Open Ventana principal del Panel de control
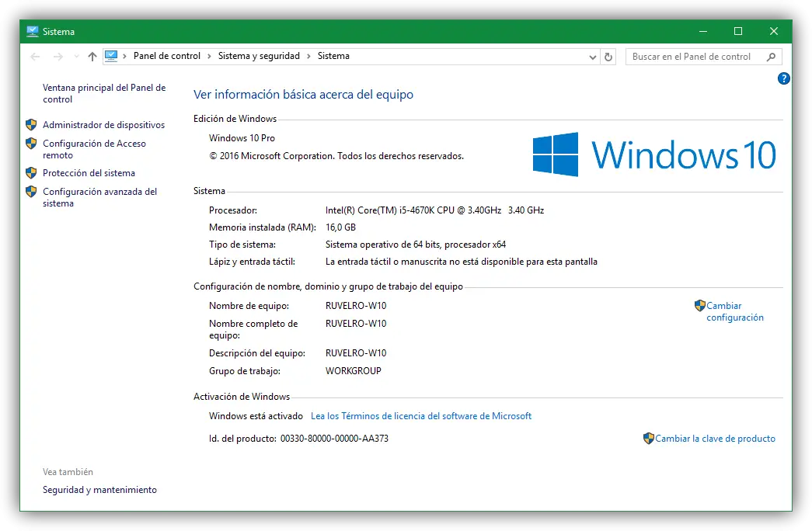Screen dimensions: 812x531 coord(104,93)
